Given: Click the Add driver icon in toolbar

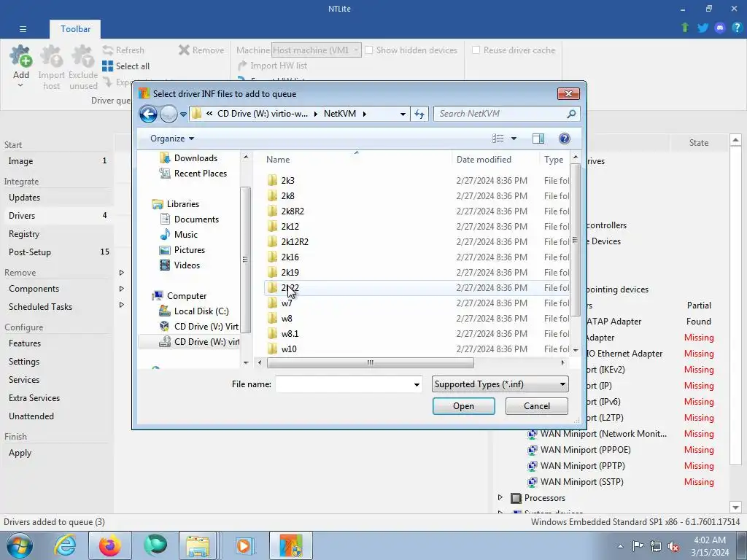Looking at the screenshot, I should point(21,57).
